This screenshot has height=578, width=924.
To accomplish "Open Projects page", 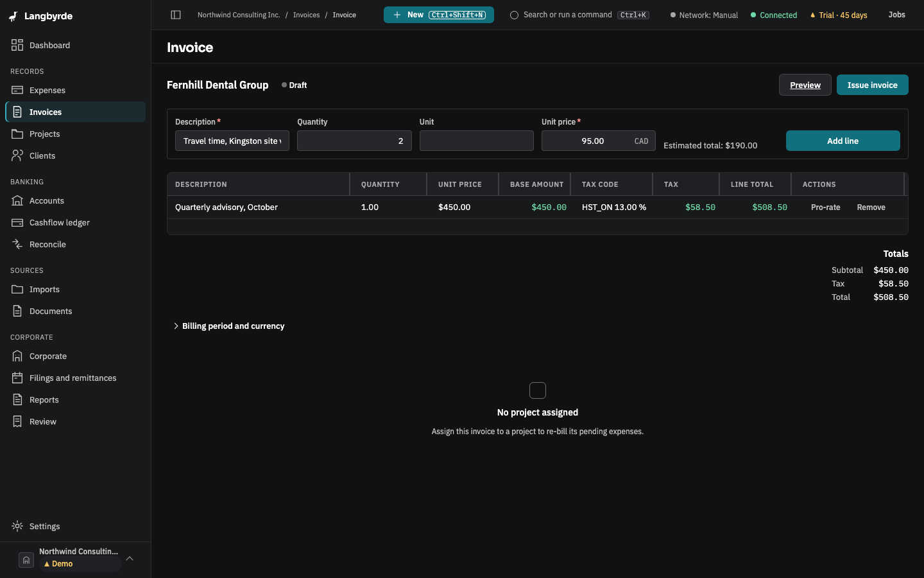I will [75, 134].
